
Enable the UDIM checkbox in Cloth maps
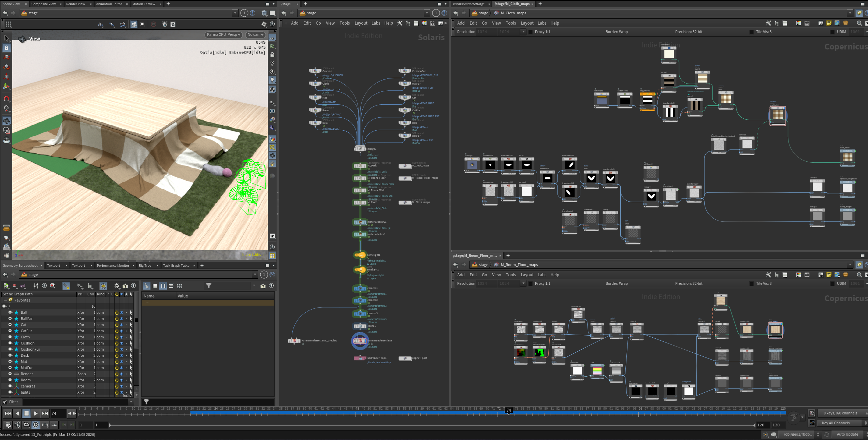[x=832, y=32]
